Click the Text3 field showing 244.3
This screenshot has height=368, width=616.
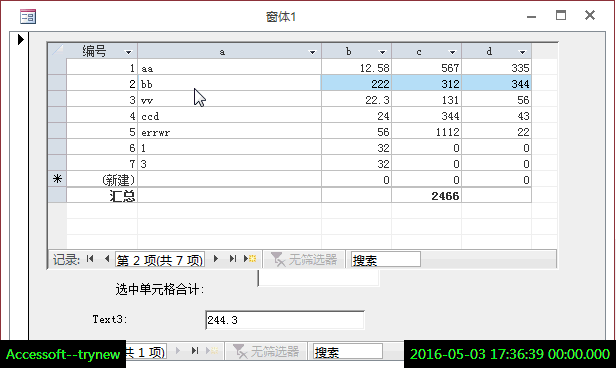pos(285,320)
